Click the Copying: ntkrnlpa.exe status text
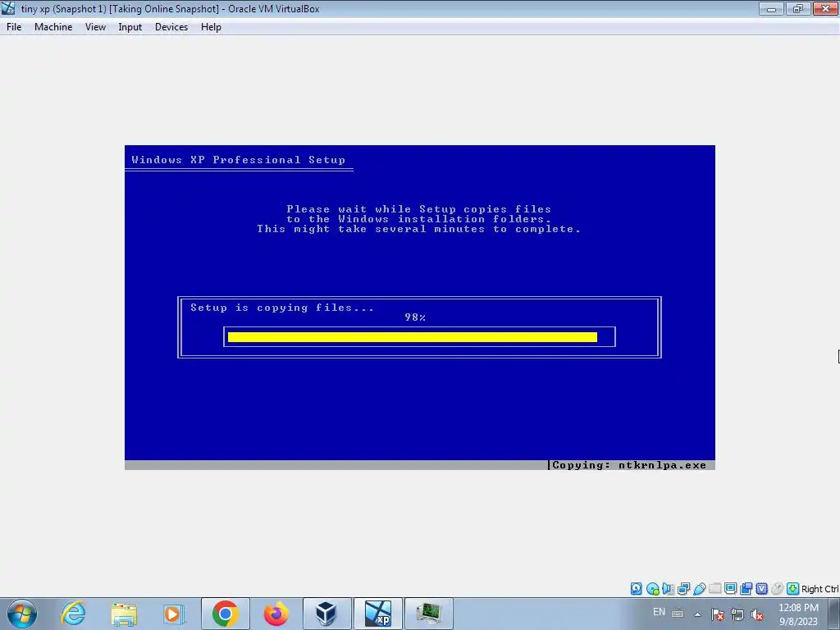840x630 pixels. coord(629,465)
